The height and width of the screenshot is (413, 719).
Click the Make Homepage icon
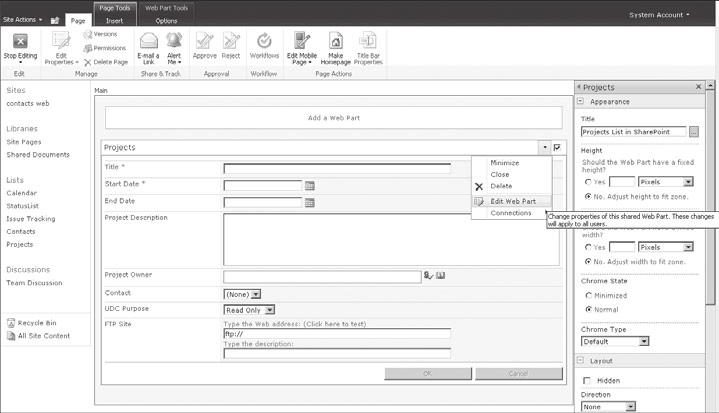pos(336,40)
